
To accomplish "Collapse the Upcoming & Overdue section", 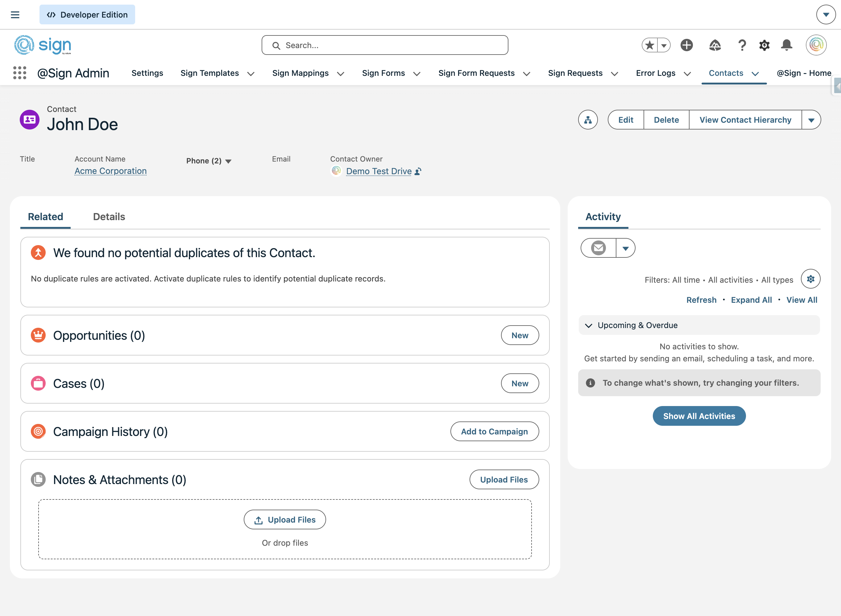I will coord(589,325).
